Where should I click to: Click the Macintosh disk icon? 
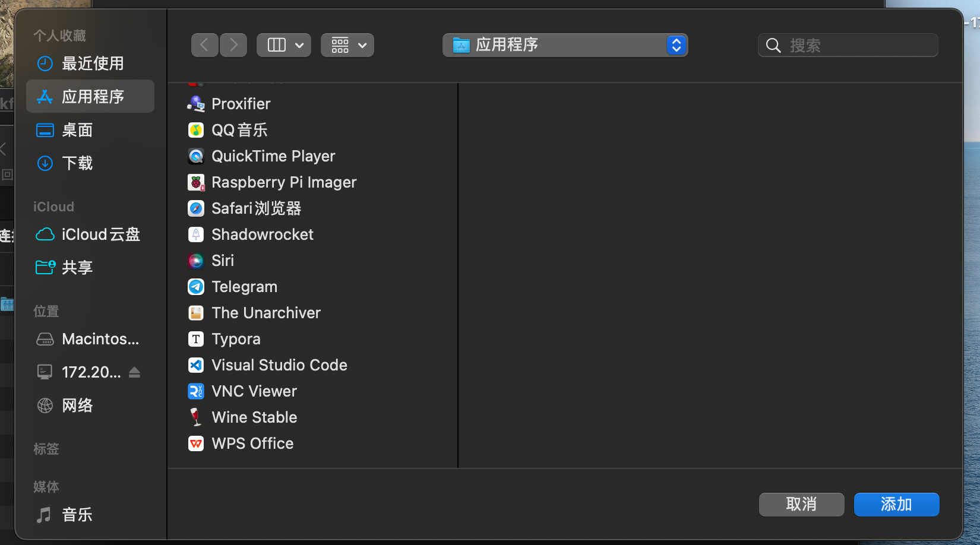click(45, 339)
